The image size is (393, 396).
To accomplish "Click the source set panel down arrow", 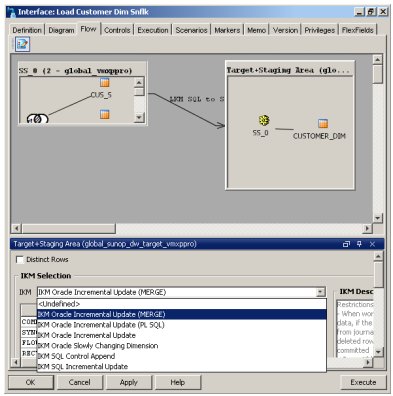I will pos(139,117).
